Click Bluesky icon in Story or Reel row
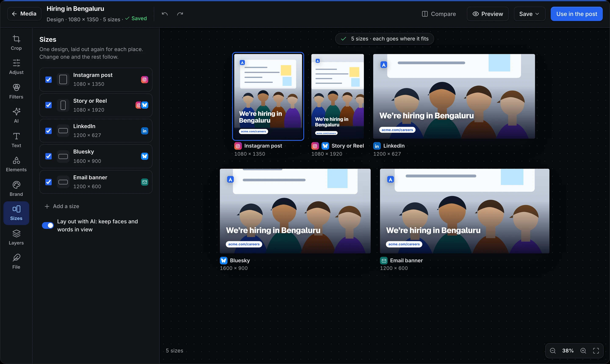The height and width of the screenshot is (364, 610). pos(145,105)
